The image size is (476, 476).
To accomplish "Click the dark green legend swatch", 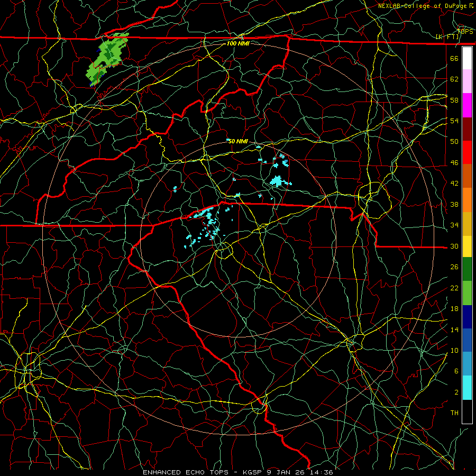I will click(x=467, y=269).
